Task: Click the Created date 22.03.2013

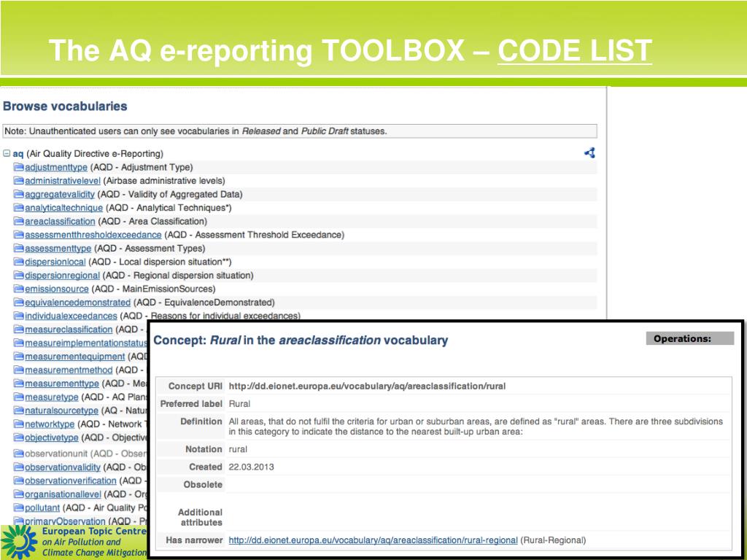Action: tap(251, 467)
